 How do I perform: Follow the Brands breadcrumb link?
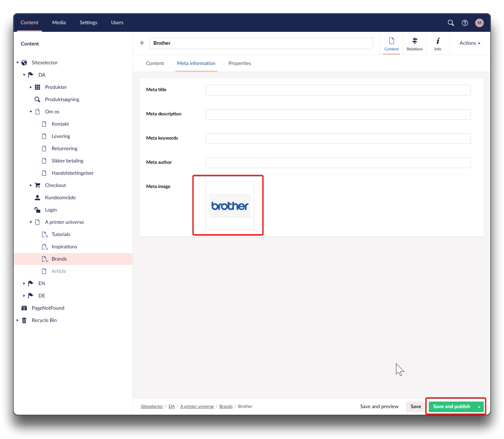[226, 407]
